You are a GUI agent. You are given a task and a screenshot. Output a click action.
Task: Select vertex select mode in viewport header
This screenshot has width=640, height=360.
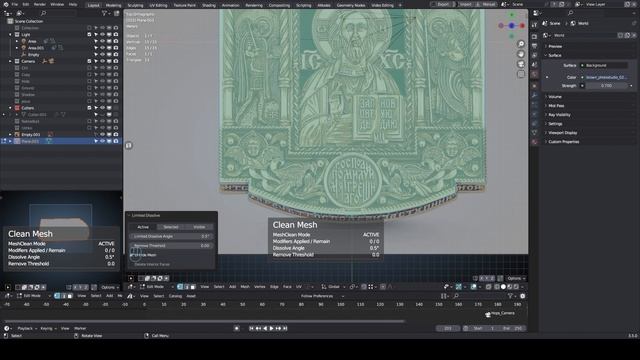point(180,287)
